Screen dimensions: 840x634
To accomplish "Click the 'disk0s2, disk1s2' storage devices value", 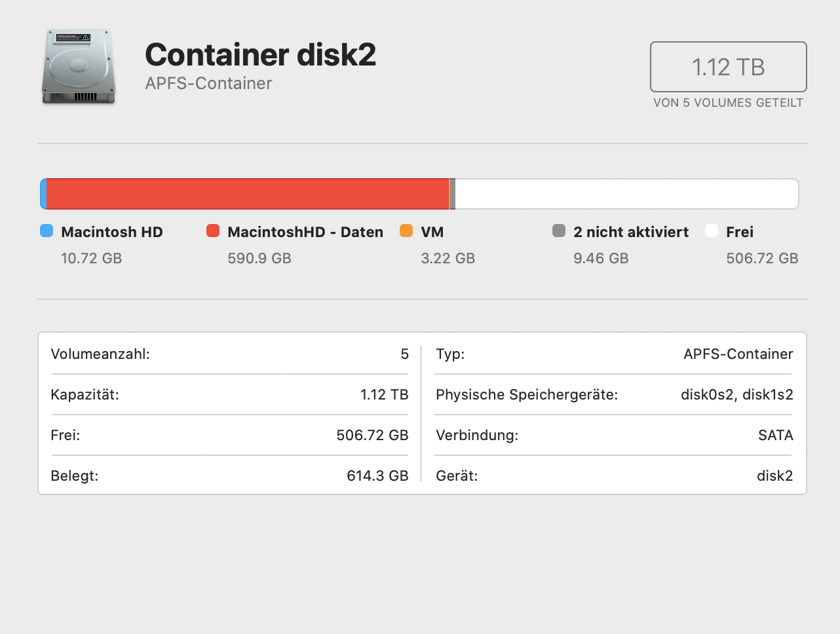I will 736,395.
